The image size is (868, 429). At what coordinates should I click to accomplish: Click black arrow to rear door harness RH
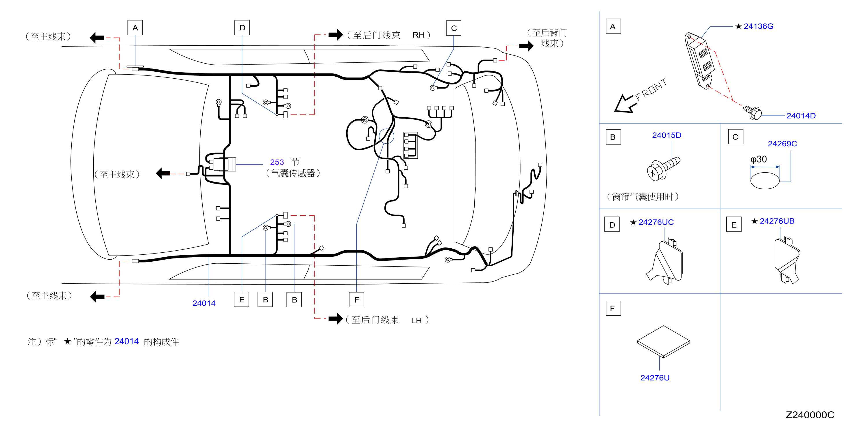(336, 34)
